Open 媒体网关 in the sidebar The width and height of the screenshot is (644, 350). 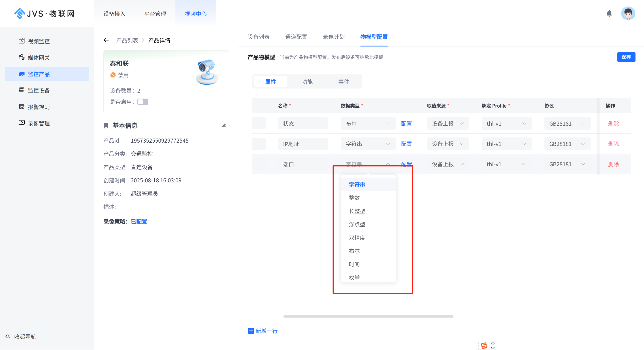pyautogui.click(x=38, y=57)
